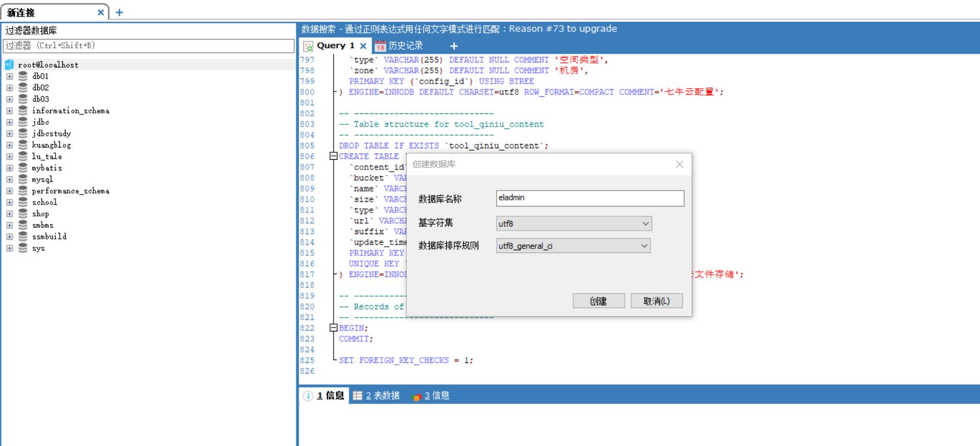This screenshot has height=446, width=980.
Task: Add a new connection tab with plus
Action: point(119,12)
